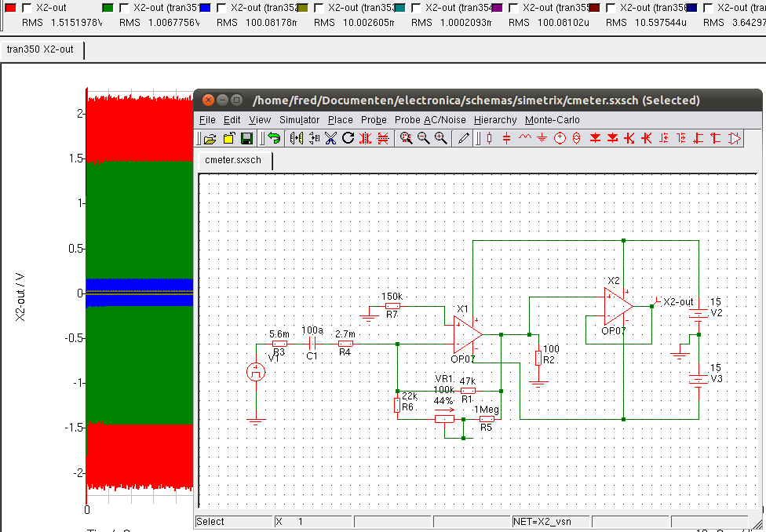Toggle the rightmost cut-off X2-out curve checkbox

pyautogui.click(x=708, y=8)
